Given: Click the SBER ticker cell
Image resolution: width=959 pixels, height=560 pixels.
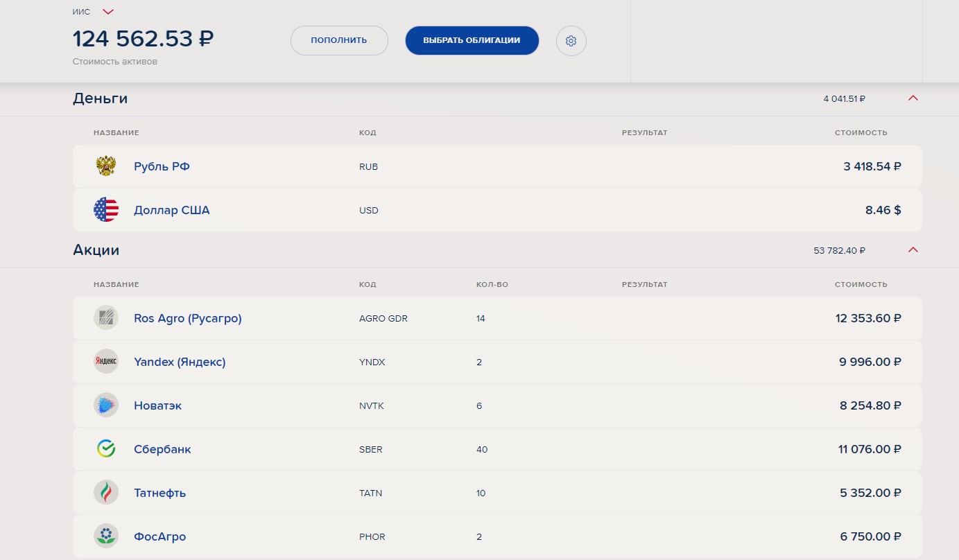Looking at the screenshot, I should click(370, 450).
